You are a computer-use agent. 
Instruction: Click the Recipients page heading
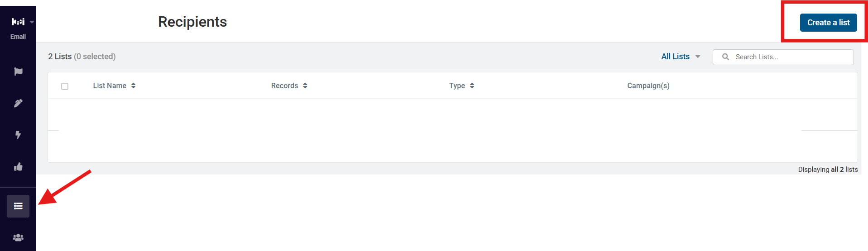pyautogui.click(x=192, y=22)
